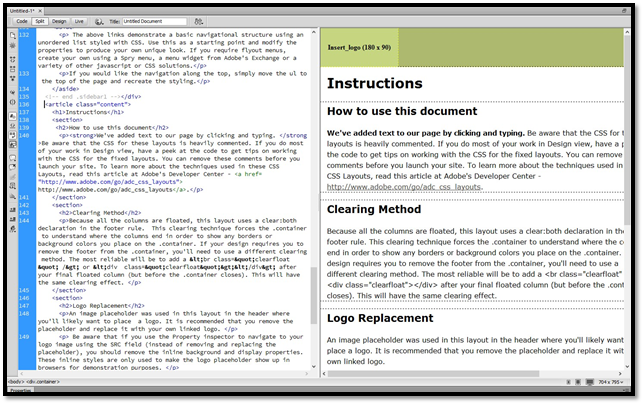Click the mobile size icon in status bar
Image resolution: width=644 pixels, height=405 pixels.
tap(568, 382)
